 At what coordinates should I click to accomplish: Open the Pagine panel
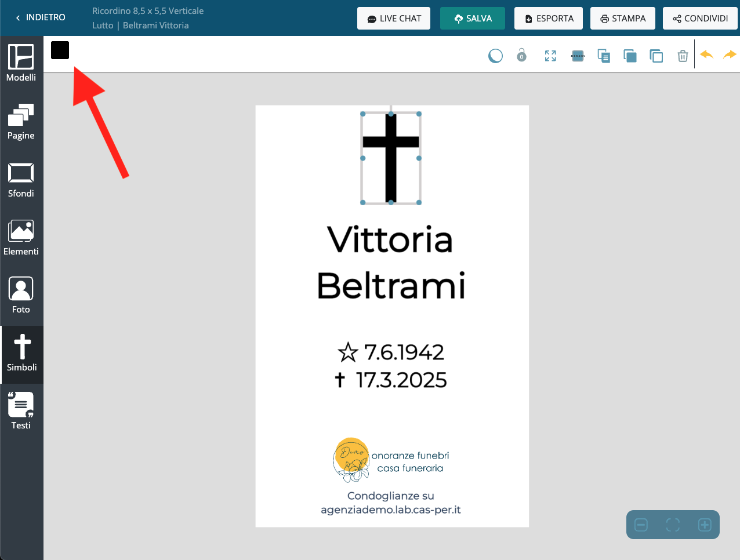[x=21, y=122]
